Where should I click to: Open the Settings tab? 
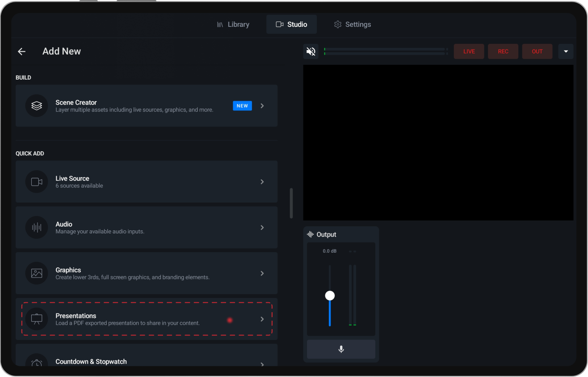click(x=352, y=24)
